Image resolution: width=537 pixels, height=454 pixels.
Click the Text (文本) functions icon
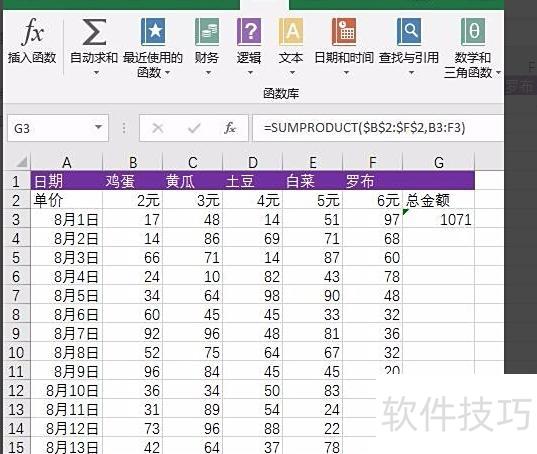pos(291,32)
